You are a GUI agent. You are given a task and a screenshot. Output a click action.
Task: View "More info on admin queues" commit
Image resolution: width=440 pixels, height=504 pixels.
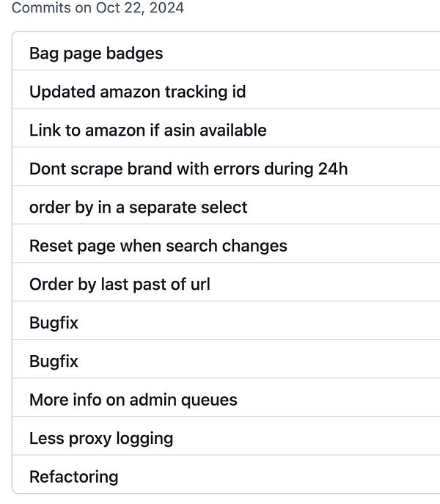pyautogui.click(x=133, y=400)
